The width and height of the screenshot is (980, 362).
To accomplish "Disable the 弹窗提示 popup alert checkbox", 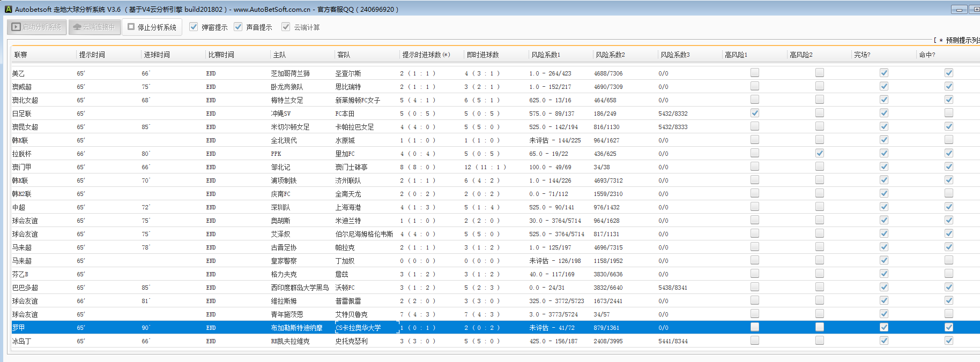I will tap(194, 27).
